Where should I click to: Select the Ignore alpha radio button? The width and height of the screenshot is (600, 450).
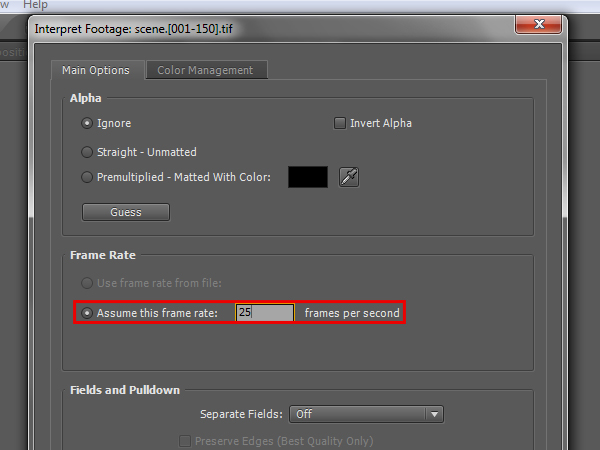click(87, 123)
